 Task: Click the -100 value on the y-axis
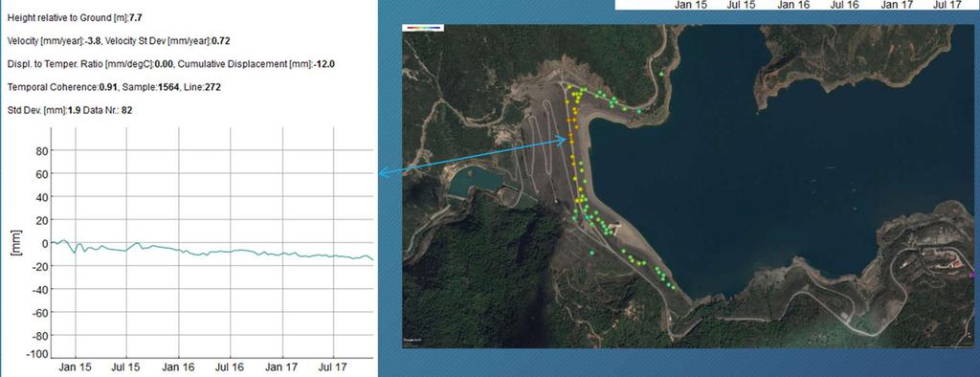pyautogui.click(x=38, y=354)
